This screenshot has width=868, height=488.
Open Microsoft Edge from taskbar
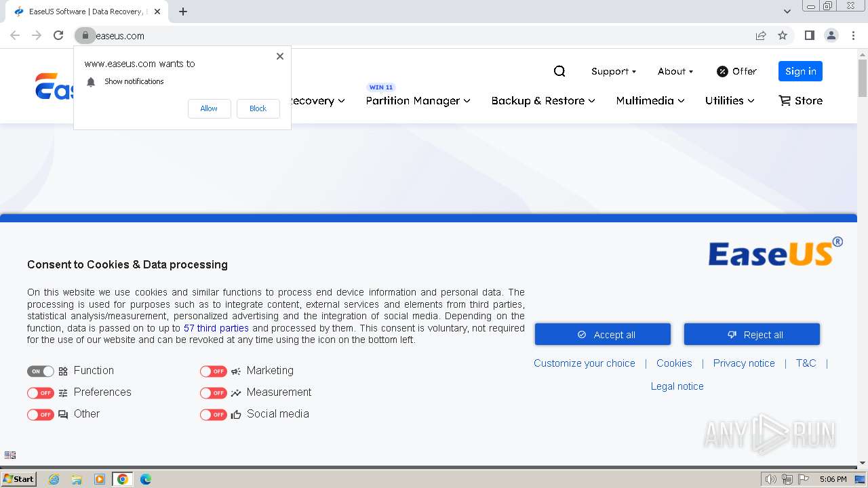tap(146, 479)
